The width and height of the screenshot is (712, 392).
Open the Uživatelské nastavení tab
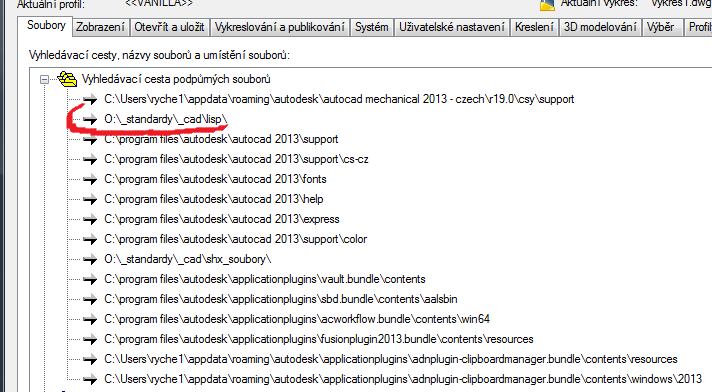(x=452, y=27)
